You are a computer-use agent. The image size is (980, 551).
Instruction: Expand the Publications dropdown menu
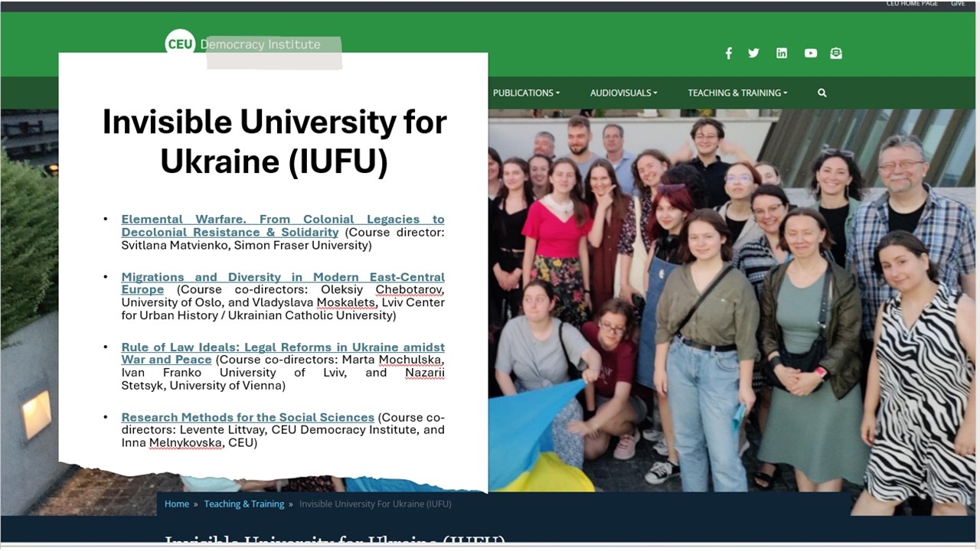526,93
